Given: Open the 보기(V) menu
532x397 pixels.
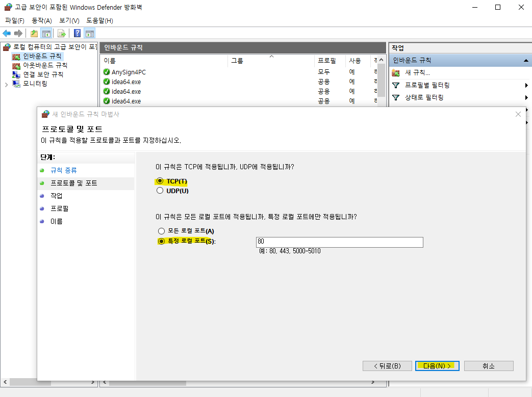Looking at the screenshot, I should (x=69, y=21).
